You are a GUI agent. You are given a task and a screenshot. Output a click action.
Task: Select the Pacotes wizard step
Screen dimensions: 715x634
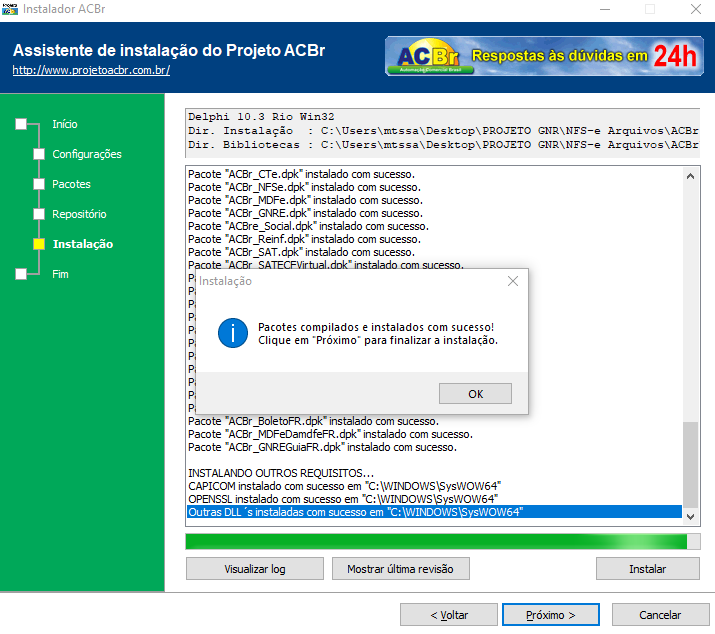coord(72,184)
